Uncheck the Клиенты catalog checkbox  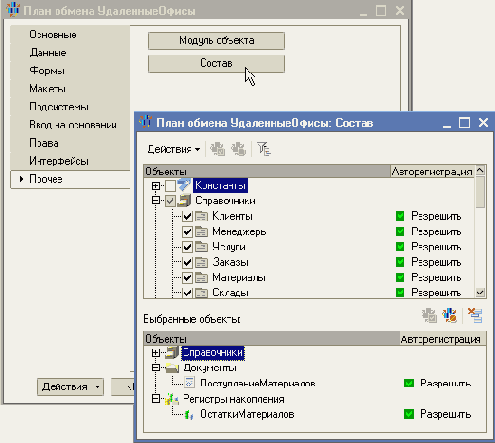[x=187, y=217]
